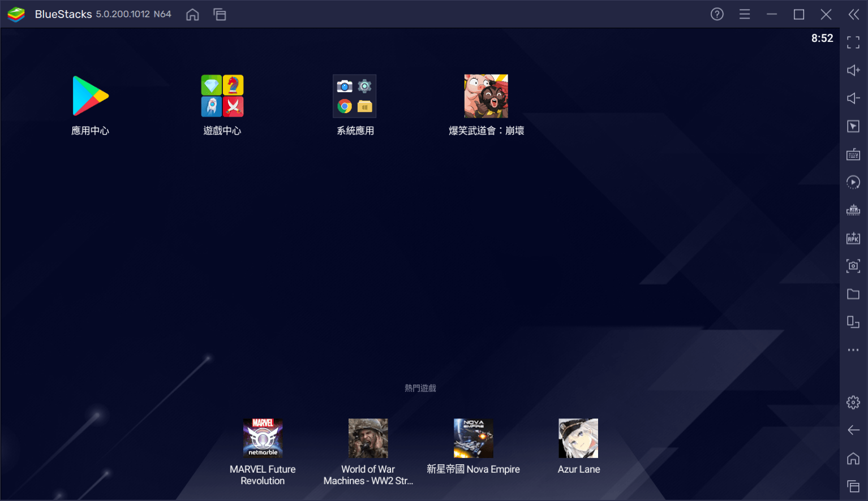This screenshot has width=868, height=501.
Task: Take a screenshot using sidebar icon
Action: (x=853, y=266)
